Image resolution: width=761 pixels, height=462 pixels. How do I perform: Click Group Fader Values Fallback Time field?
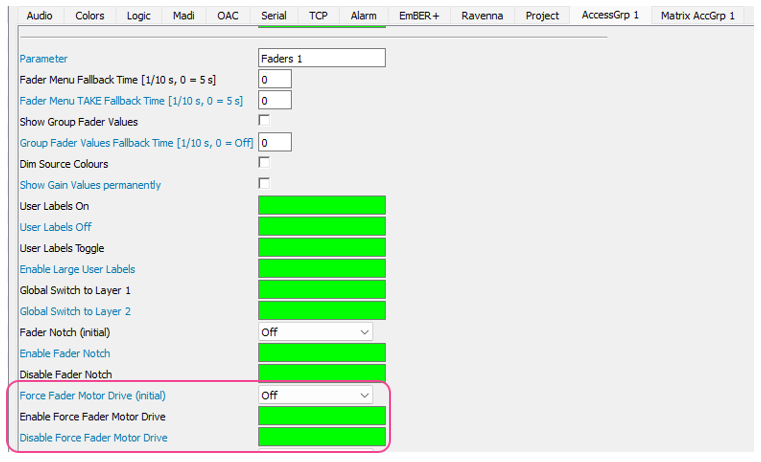point(275,142)
